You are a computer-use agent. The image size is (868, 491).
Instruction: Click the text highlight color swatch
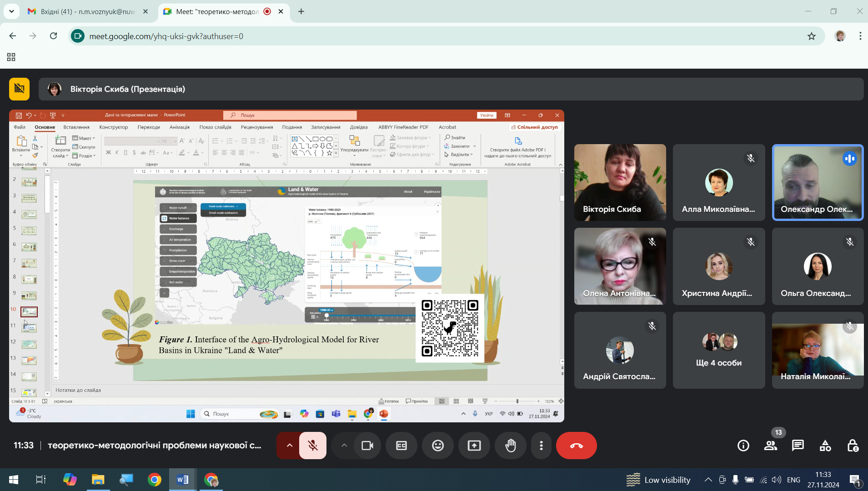point(182,153)
